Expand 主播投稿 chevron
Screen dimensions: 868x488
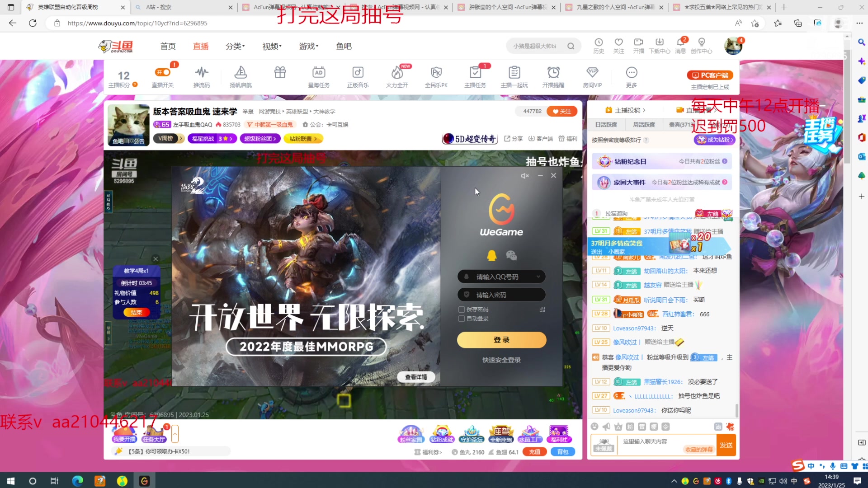pos(644,110)
